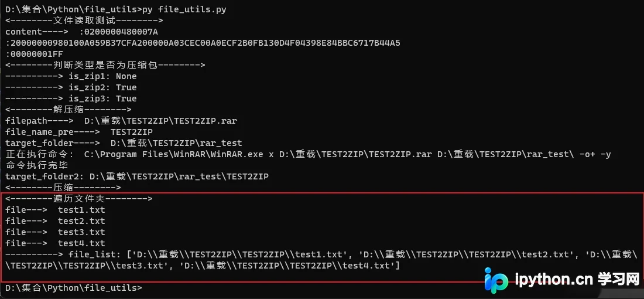Click the long :20000000980100A059 hex line
Viewport: 644px width, 299px height.
[203, 43]
